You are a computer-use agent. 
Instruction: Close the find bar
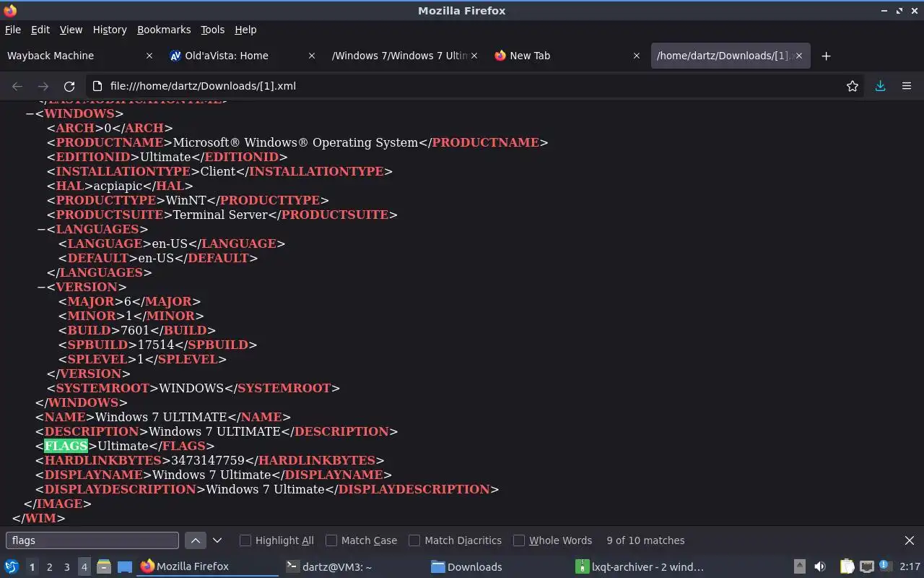[x=910, y=540]
